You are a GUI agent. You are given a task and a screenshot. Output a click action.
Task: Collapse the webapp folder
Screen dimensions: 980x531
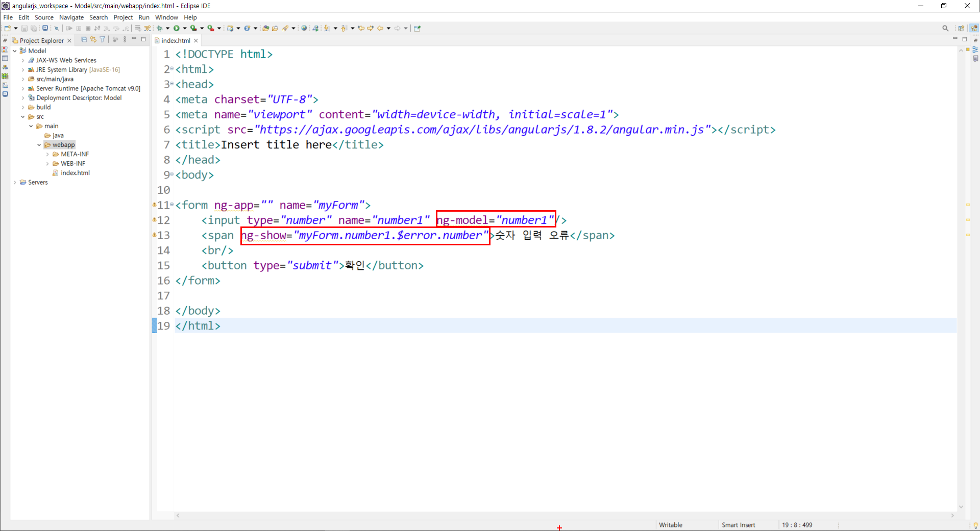coord(39,145)
